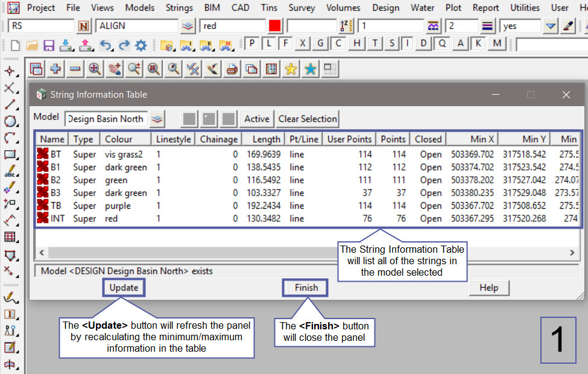Click the model layers icon beside Design Basin North
Screen dimensions: 588x374
tap(157, 119)
